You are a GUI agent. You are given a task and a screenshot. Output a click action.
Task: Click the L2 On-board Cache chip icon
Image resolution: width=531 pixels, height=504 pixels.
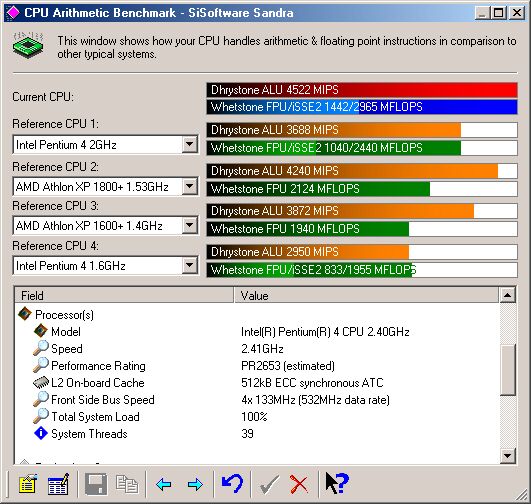tap(41, 382)
